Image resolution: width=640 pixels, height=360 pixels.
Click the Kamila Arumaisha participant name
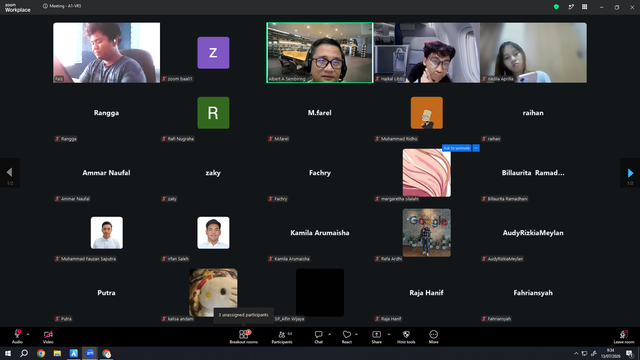point(320,233)
